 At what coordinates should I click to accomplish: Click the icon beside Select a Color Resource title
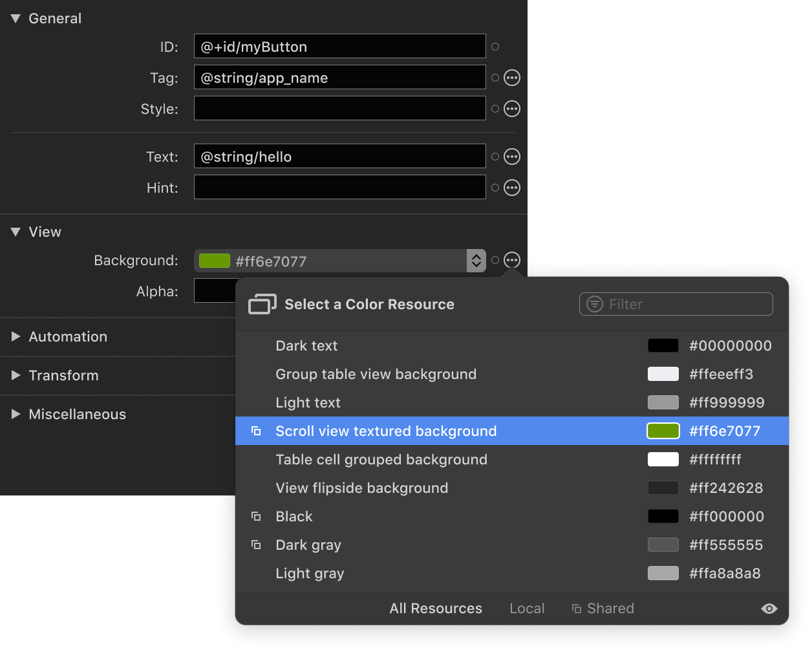pos(262,303)
